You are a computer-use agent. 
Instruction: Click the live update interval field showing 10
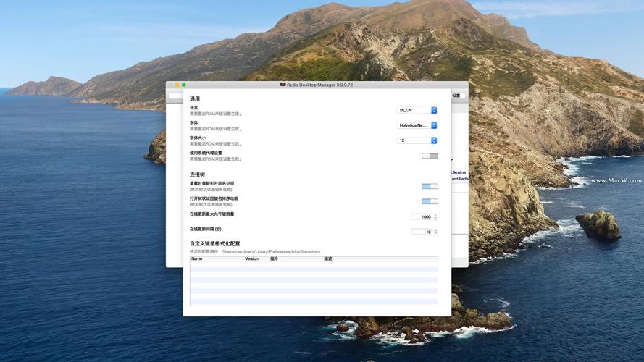422,232
